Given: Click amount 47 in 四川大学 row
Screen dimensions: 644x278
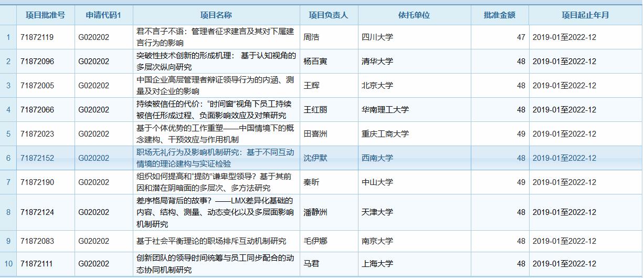Looking at the screenshot, I should pos(521,37).
